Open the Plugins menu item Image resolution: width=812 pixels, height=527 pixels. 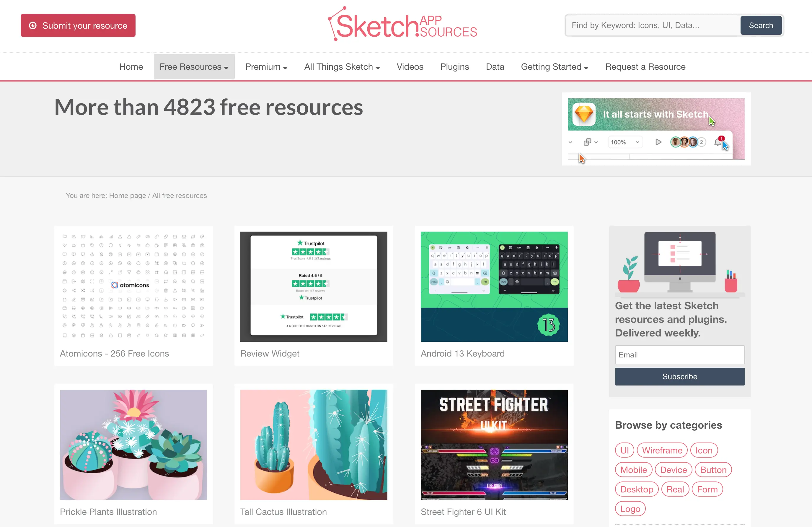pos(454,66)
